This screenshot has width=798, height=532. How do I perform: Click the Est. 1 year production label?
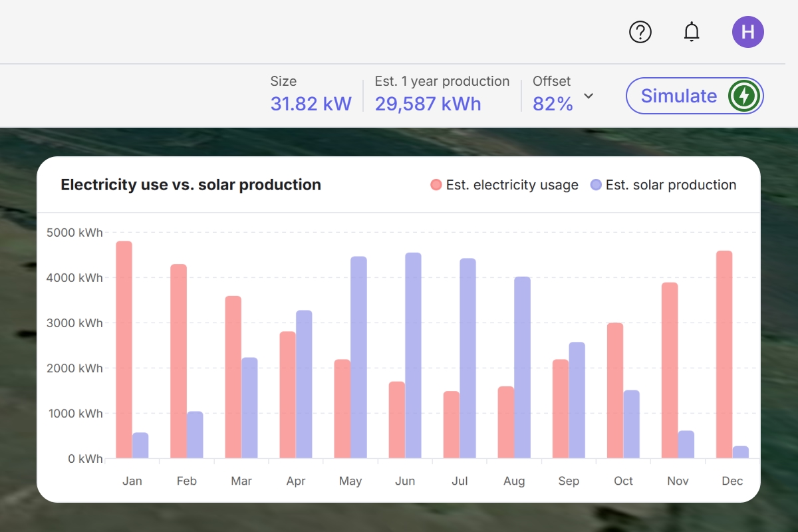pyautogui.click(x=442, y=81)
